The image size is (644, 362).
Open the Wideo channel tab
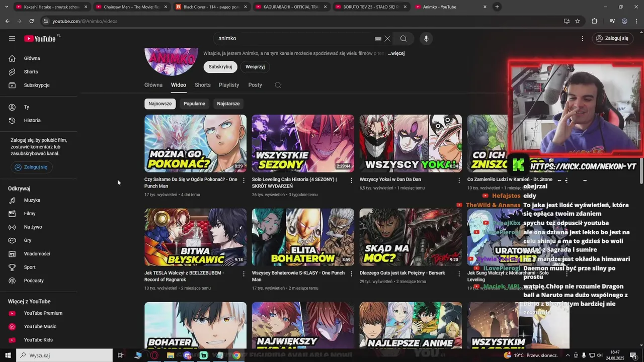coord(179,85)
